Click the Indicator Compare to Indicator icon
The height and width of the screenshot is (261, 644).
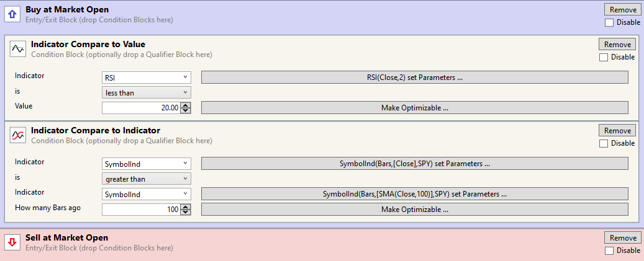tap(17, 134)
